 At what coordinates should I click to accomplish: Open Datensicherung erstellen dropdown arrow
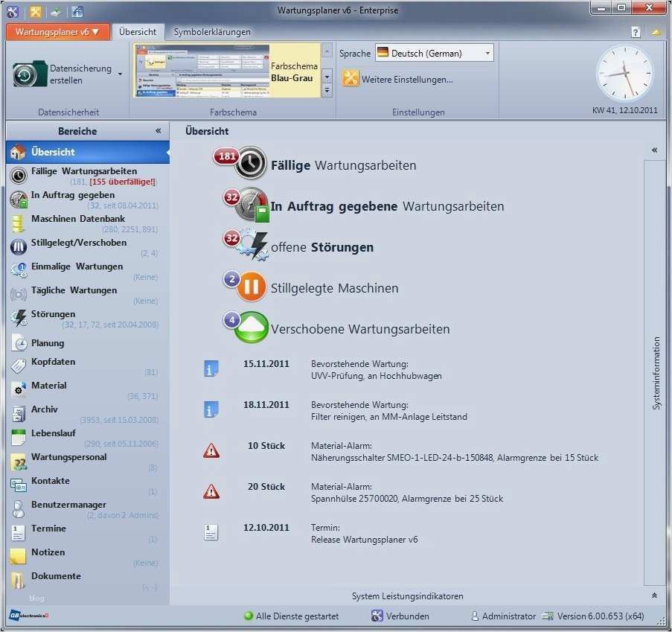[121, 74]
